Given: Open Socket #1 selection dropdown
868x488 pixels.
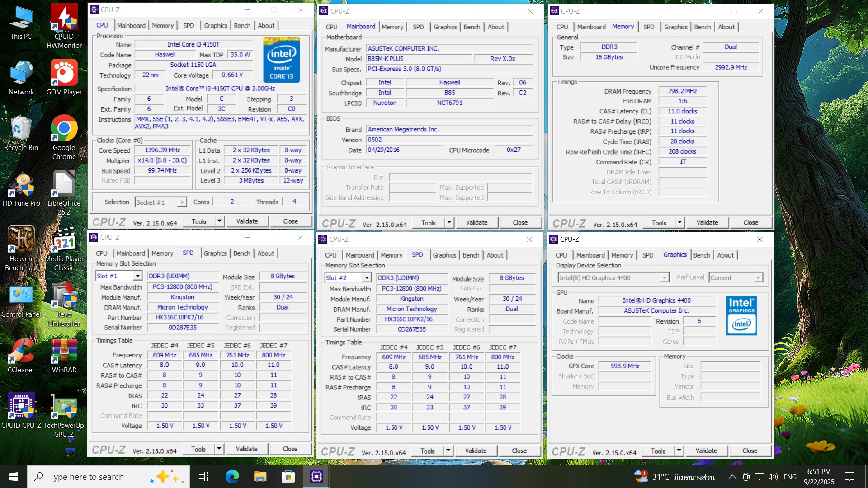Looking at the screenshot, I should (x=182, y=202).
